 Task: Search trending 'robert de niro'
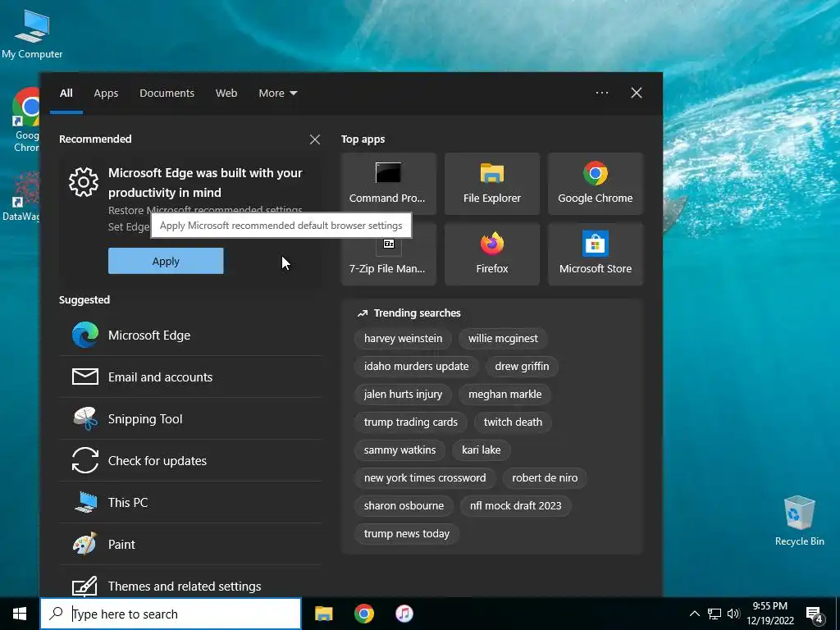pos(545,478)
